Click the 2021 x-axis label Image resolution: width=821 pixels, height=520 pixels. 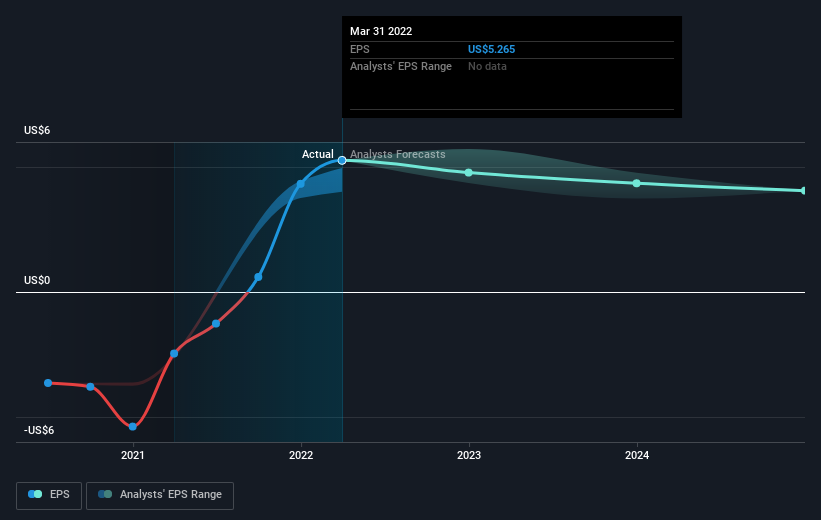point(132,456)
